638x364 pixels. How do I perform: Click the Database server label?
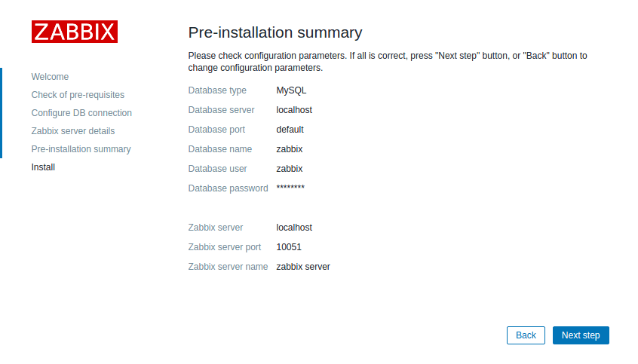[221, 110]
